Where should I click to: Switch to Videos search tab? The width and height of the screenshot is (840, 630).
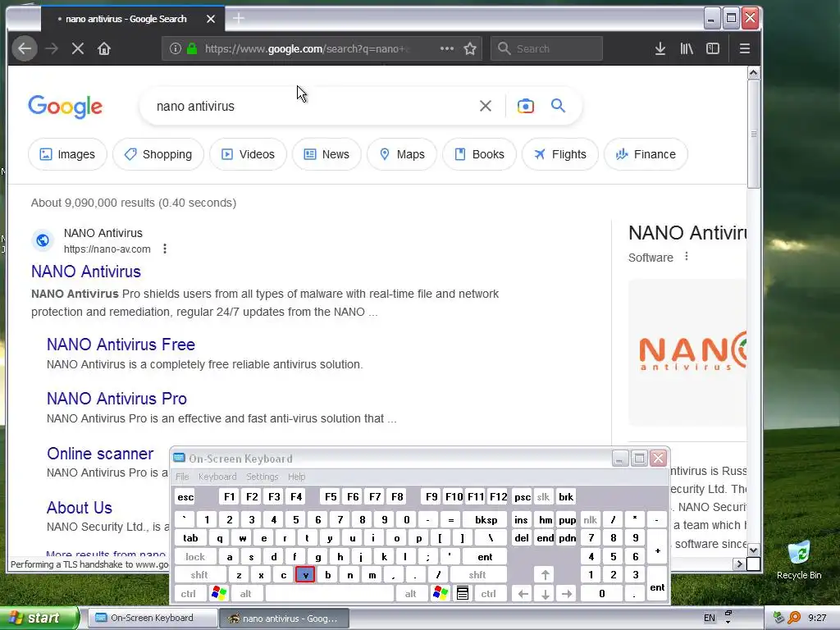248,154
